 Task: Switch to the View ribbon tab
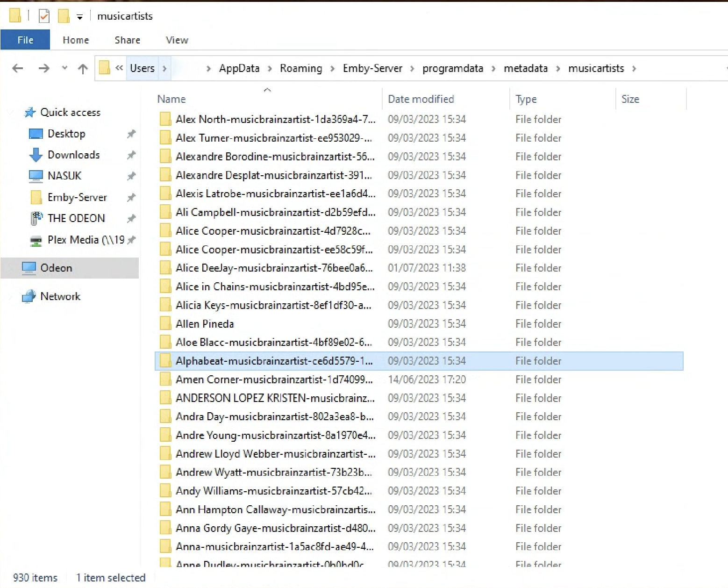click(x=177, y=40)
